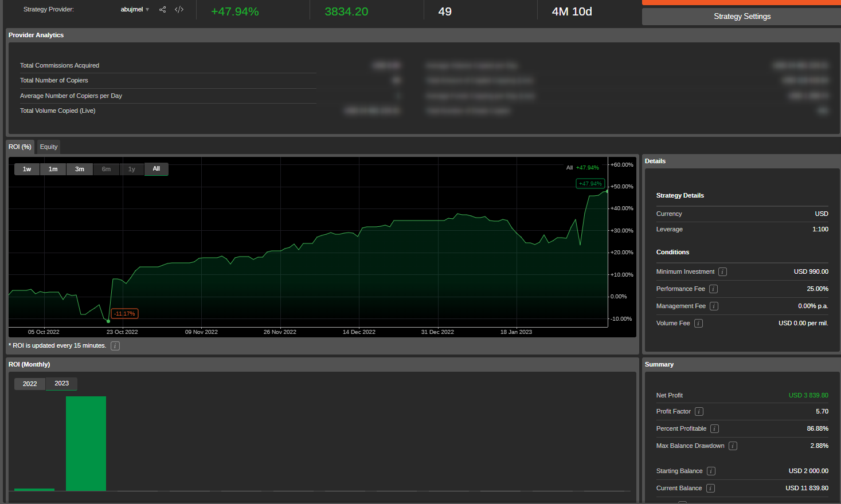Screen dimensions: 841x504
Task: Click the Total Commissions Acquired row
Action: [x=168, y=66]
